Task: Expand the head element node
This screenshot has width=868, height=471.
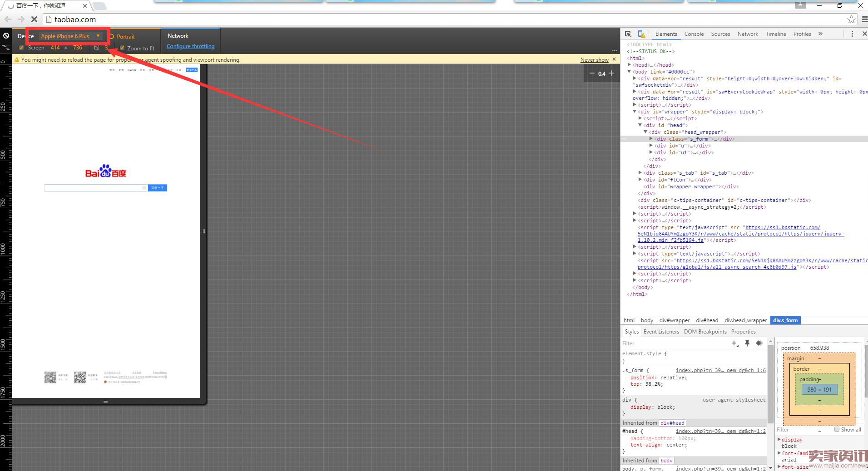Action: (629, 65)
